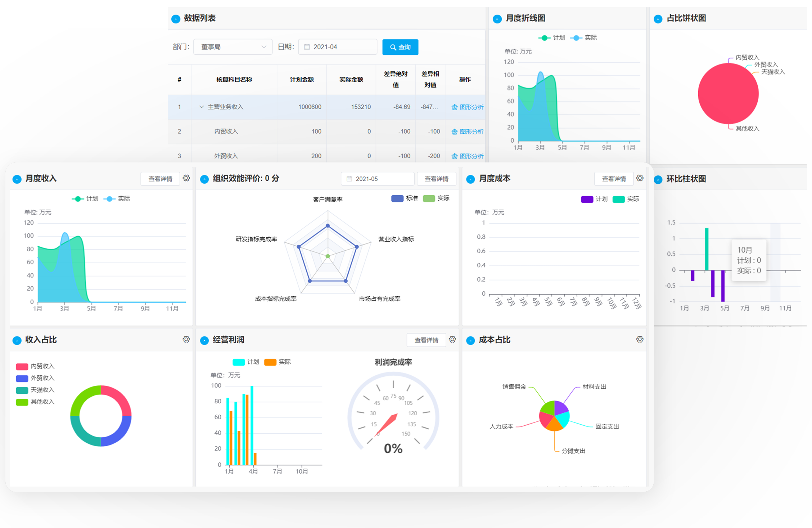812x528 pixels.
Task: Open settings gear on 月度成本 panel
Action: tap(640, 178)
